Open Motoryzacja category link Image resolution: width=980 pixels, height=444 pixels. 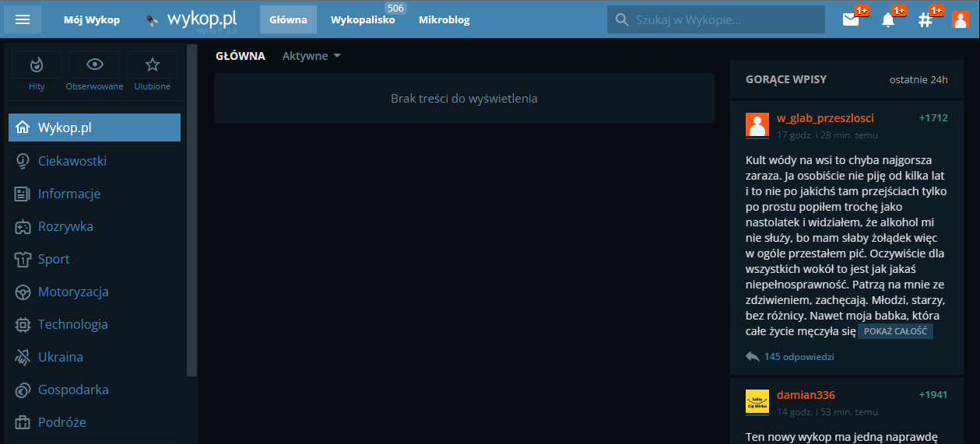point(73,292)
